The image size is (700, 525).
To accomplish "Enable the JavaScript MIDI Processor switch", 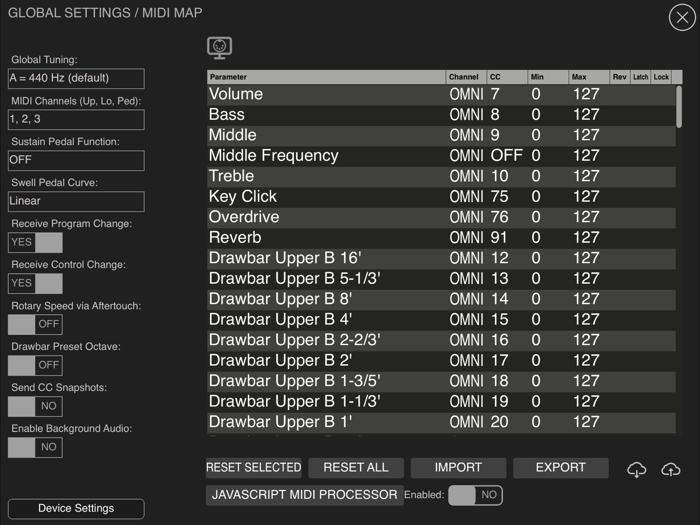I will pos(475,495).
